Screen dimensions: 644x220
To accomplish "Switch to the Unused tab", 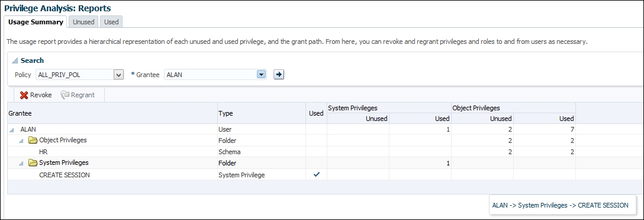I will pos(83,22).
